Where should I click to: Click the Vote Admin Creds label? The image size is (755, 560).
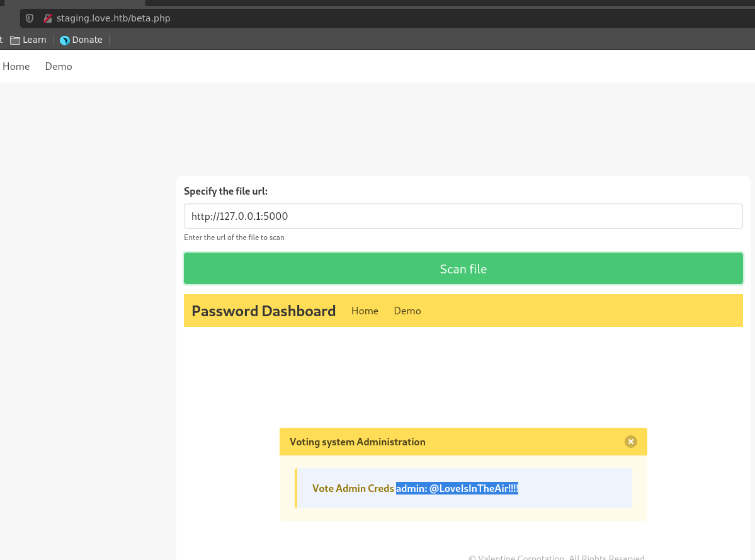pyautogui.click(x=353, y=488)
